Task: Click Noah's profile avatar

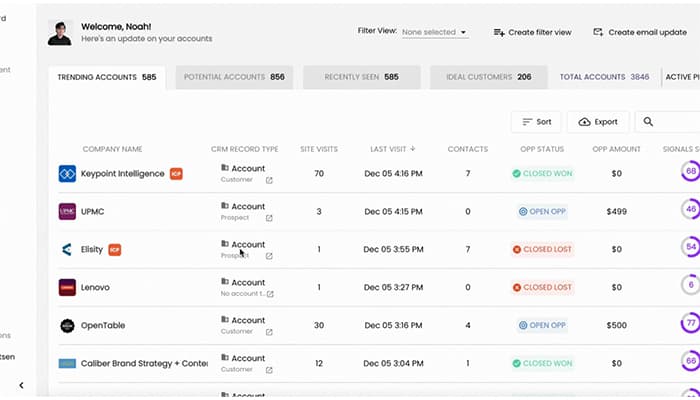Action: coord(60,33)
